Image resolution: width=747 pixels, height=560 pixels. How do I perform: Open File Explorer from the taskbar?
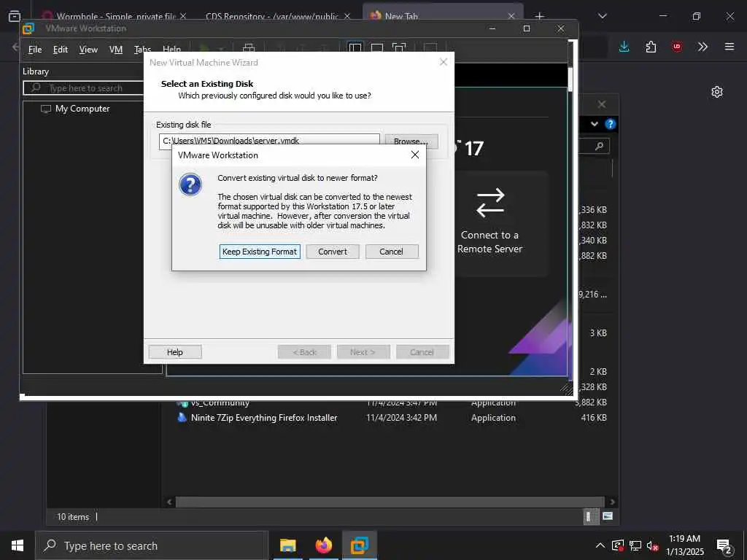pyautogui.click(x=287, y=545)
